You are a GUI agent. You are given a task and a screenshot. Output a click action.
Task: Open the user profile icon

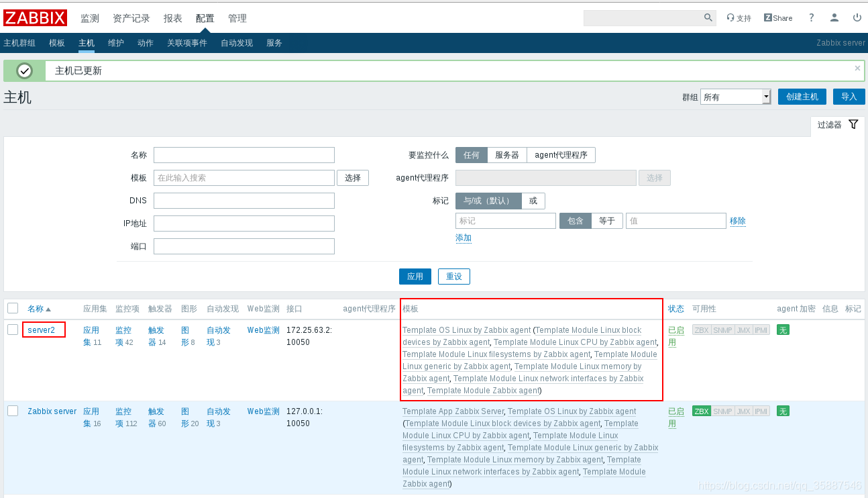click(834, 18)
